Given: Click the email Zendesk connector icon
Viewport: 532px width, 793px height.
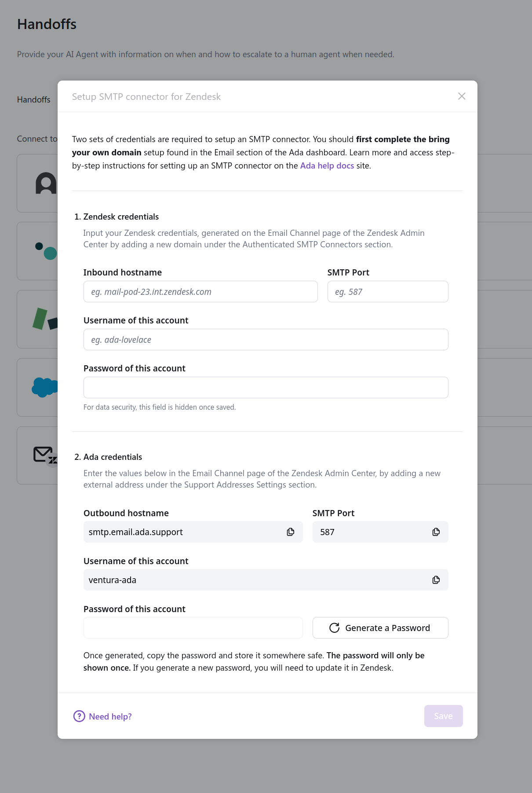Looking at the screenshot, I should (44, 455).
